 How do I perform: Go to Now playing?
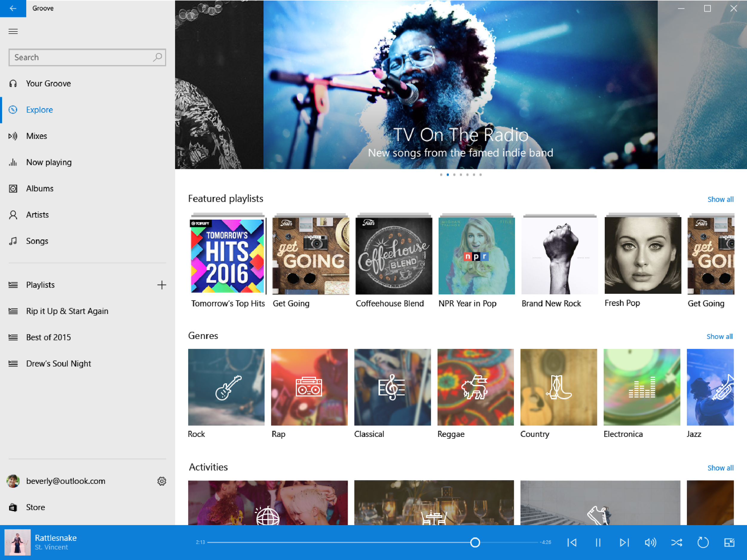click(88, 162)
